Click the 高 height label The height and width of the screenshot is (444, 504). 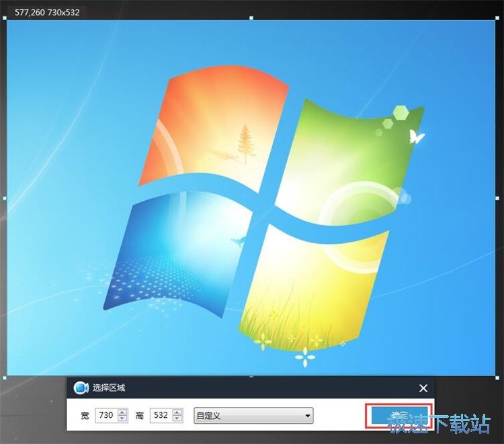pyautogui.click(x=140, y=416)
